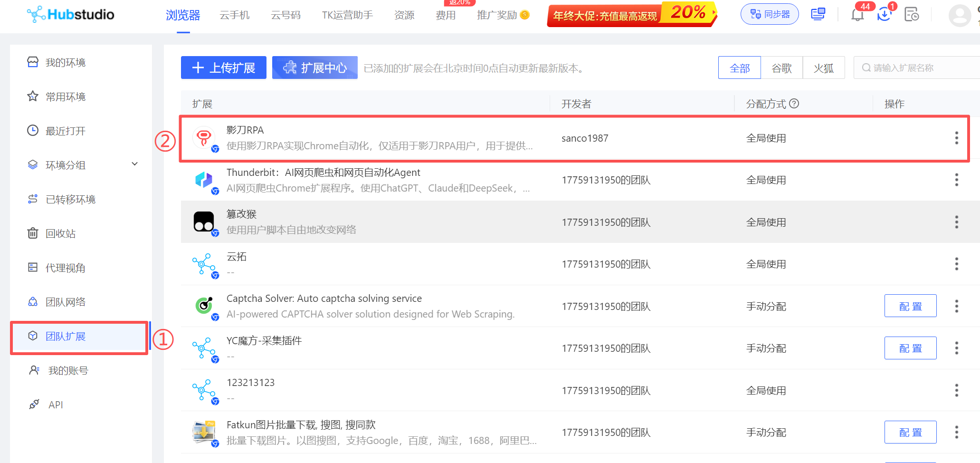Select 团队扩展 in sidebar
Viewport: 980px width, 463px height.
click(80, 337)
